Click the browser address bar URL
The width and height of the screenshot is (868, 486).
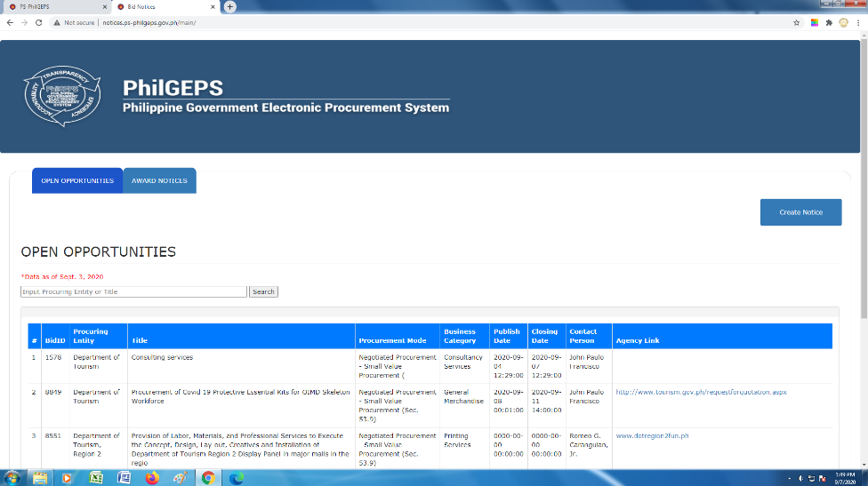149,23
